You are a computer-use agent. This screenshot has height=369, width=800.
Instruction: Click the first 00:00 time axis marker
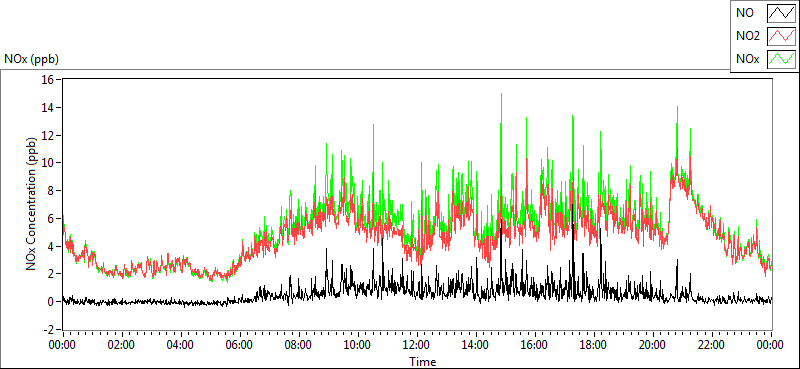pyautogui.click(x=62, y=345)
